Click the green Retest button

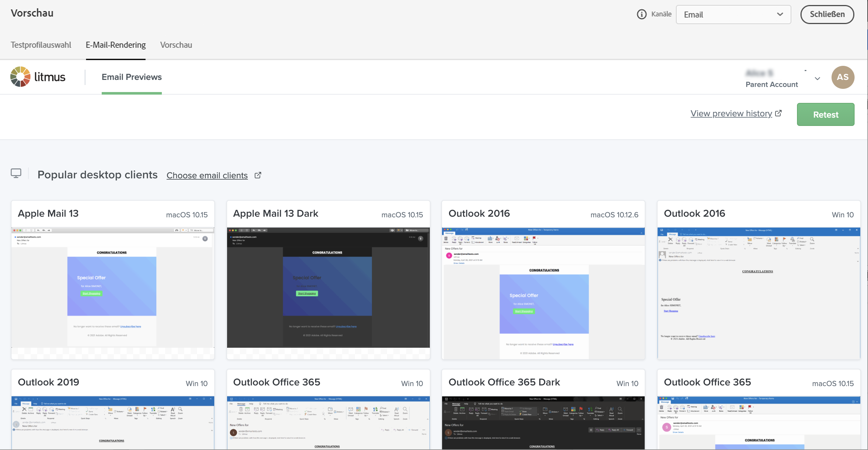[x=825, y=114]
